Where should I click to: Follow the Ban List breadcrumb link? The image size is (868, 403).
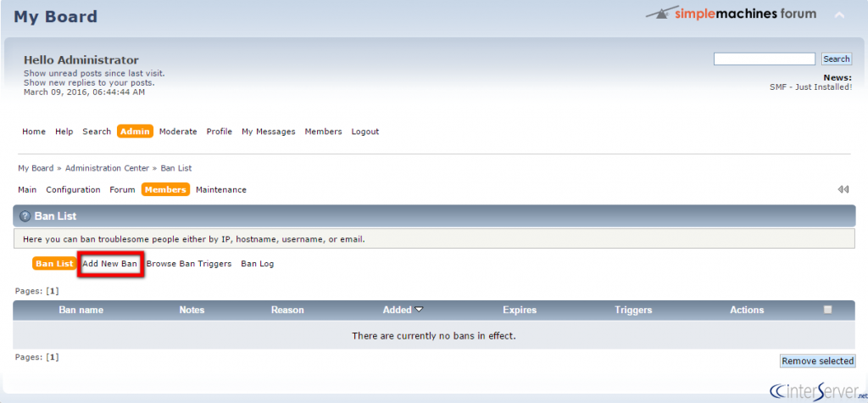coord(176,168)
